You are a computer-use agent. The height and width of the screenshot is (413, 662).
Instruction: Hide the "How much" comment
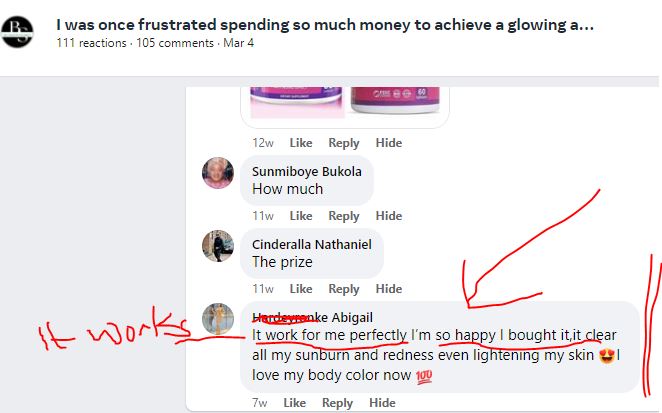click(389, 216)
